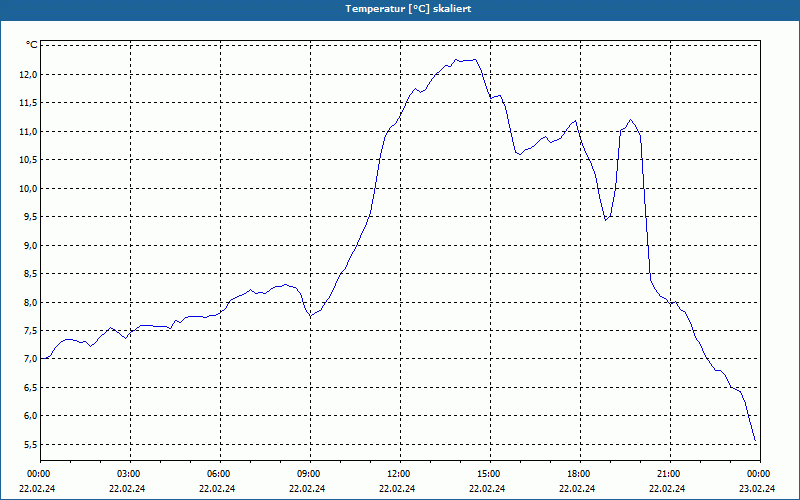The height and width of the screenshot is (500, 800).
Task: Pick the 7,0 y-axis tick label
Action: click(31, 359)
